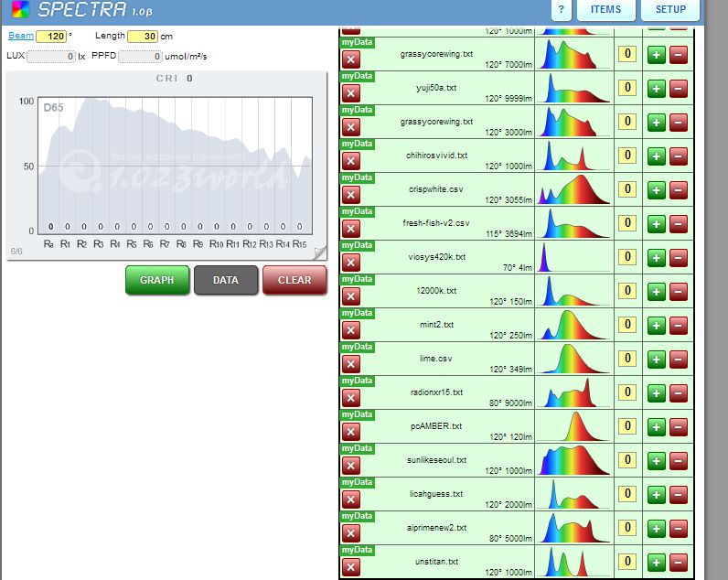Click the gray DATA button
The height and width of the screenshot is (580, 728).
226,280
